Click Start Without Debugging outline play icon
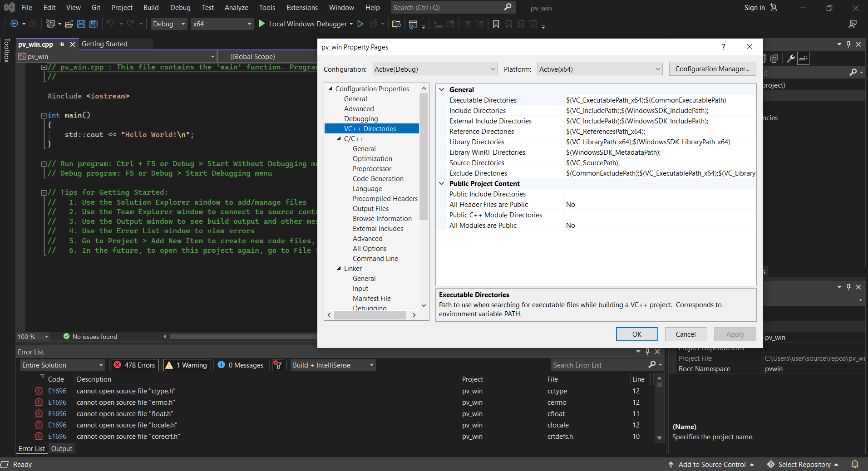The height and width of the screenshot is (471, 868). (360, 24)
